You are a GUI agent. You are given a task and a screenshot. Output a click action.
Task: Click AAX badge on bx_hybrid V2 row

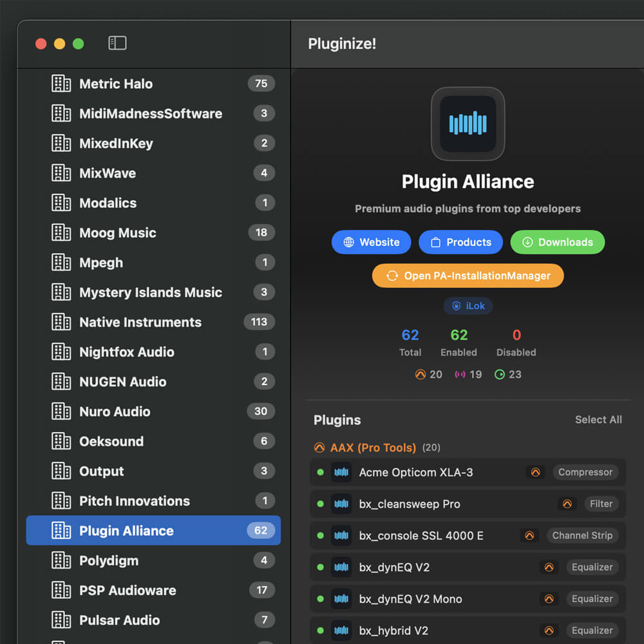(x=549, y=630)
